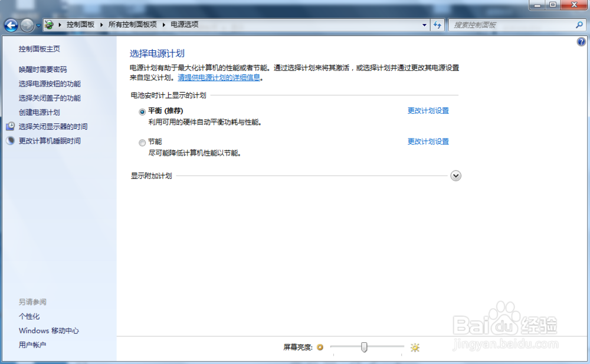Close the 电源选项 window
The height and width of the screenshot is (364, 590).
574,5
